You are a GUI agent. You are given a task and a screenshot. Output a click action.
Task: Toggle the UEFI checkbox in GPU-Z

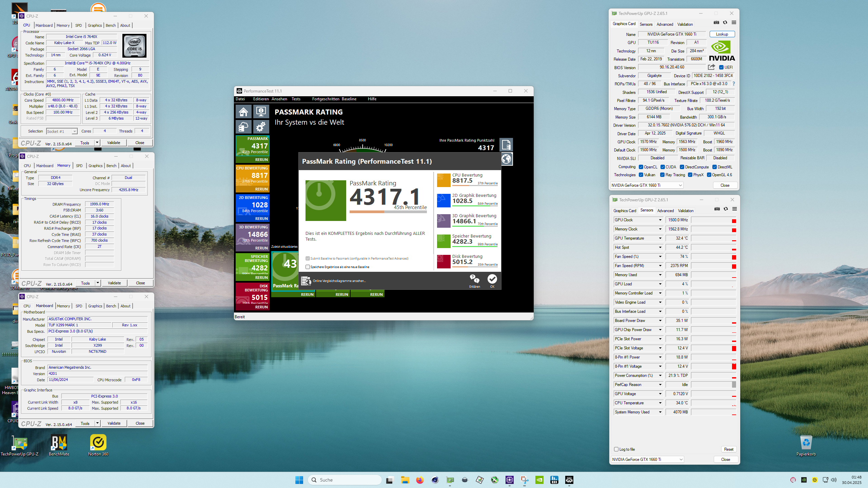[x=721, y=67]
